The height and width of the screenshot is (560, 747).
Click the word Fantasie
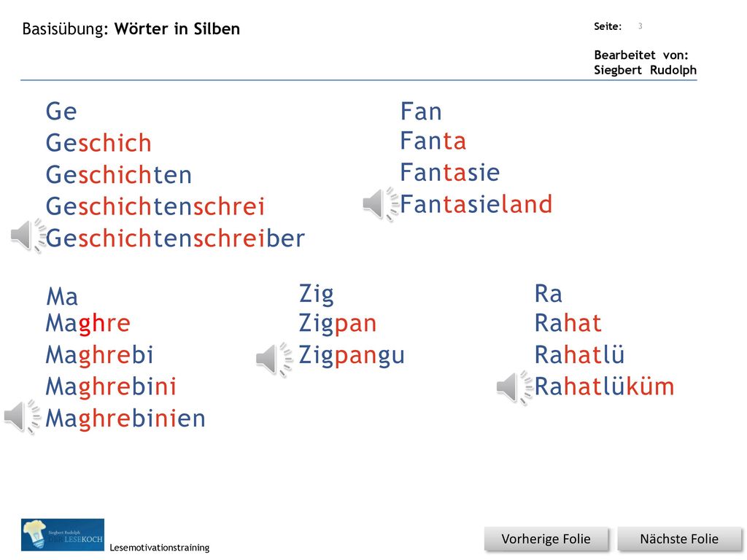pyautogui.click(x=449, y=172)
